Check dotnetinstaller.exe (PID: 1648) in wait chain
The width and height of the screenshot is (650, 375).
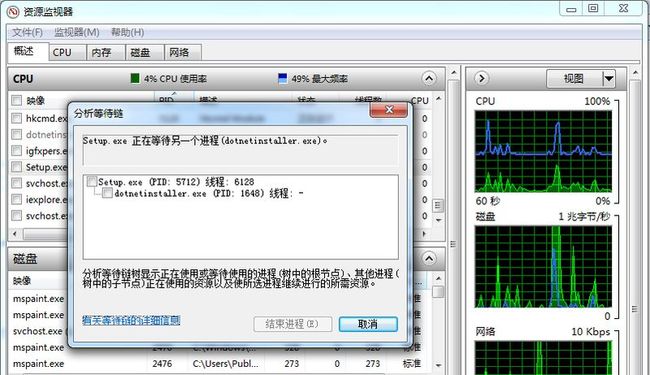tap(107, 193)
